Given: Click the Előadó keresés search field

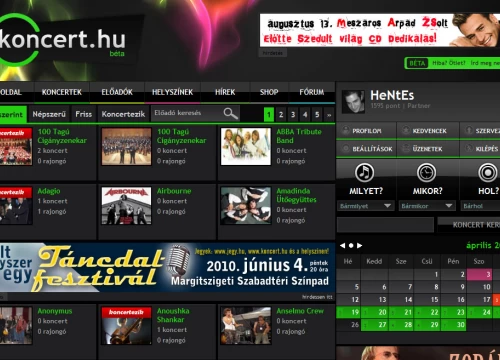Looking at the screenshot, I should pyautogui.click(x=188, y=113).
